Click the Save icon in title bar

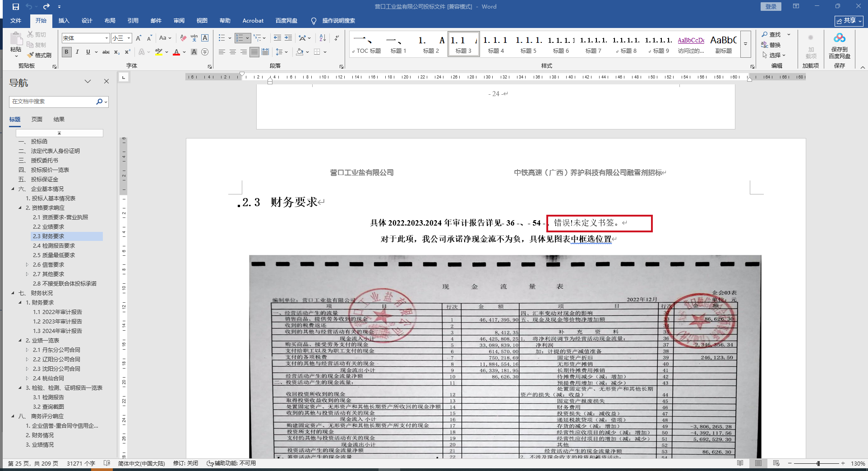pos(16,7)
